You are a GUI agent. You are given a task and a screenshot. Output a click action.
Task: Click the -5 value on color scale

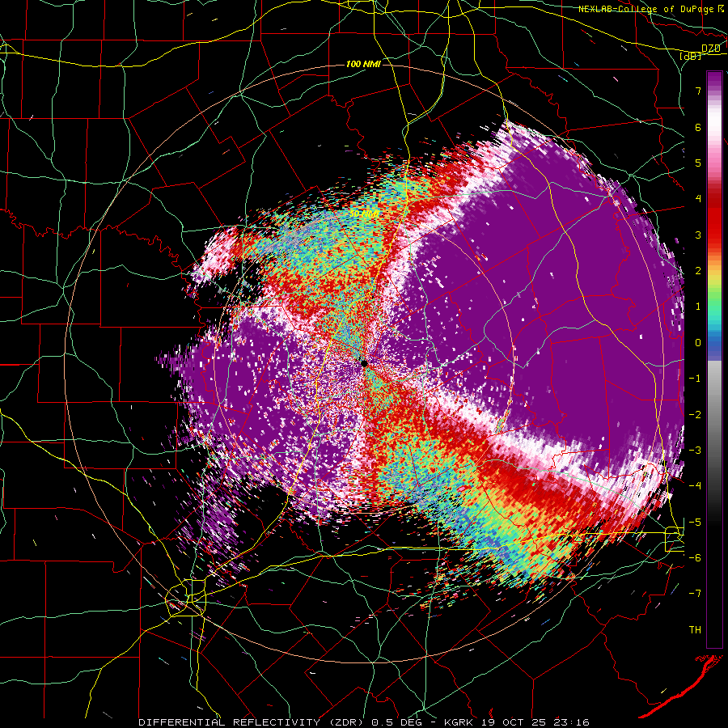point(695,522)
